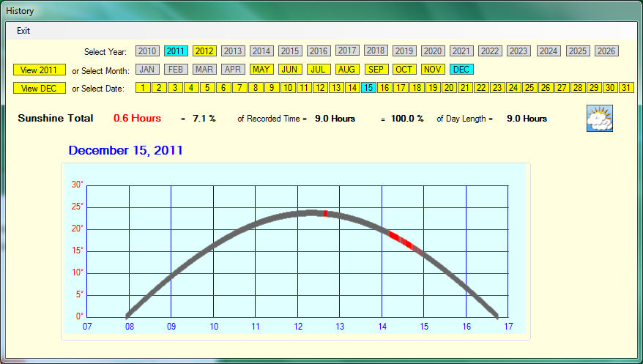643x364 pixels.
Task: Choose the APR month button
Action: tap(233, 70)
